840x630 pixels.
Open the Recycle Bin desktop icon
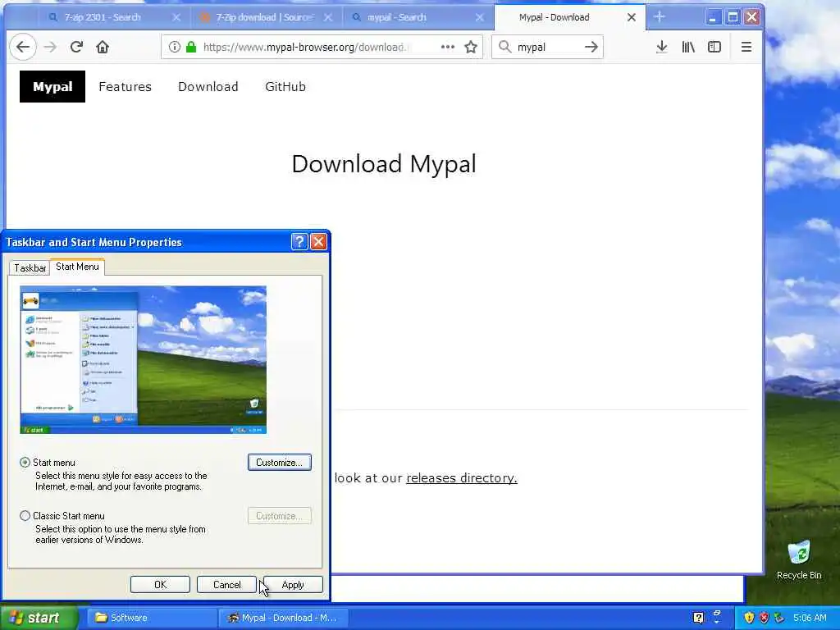click(799, 559)
